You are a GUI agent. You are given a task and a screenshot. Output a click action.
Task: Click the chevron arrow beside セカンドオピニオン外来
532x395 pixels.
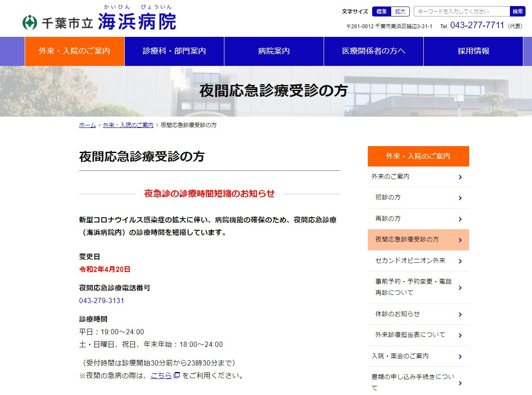tap(460, 261)
